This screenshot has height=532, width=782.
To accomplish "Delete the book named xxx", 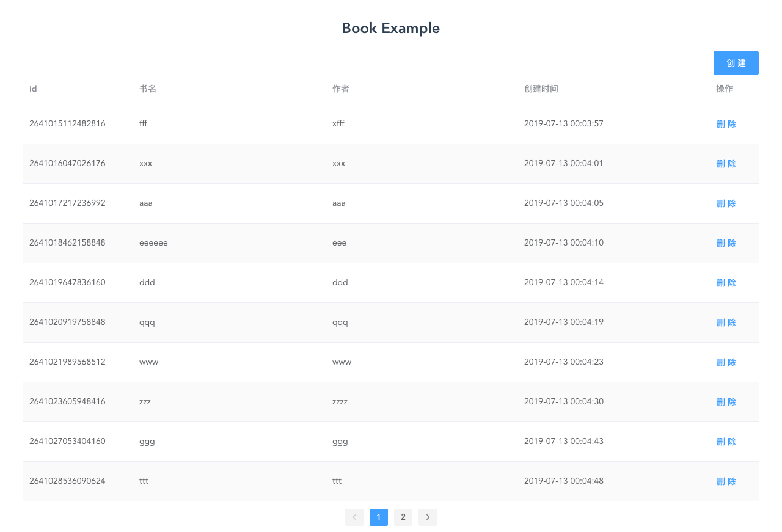I will tap(726, 163).
